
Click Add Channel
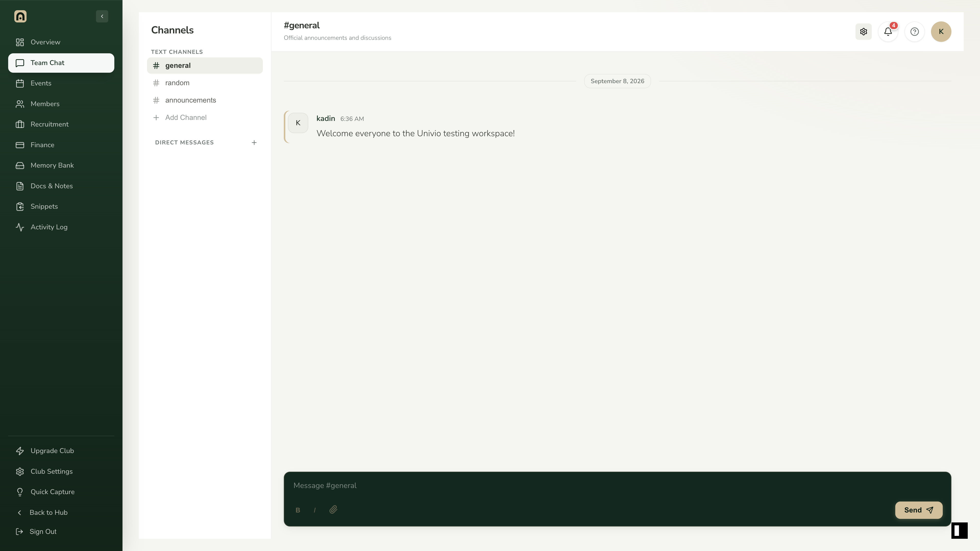point(205,118)
